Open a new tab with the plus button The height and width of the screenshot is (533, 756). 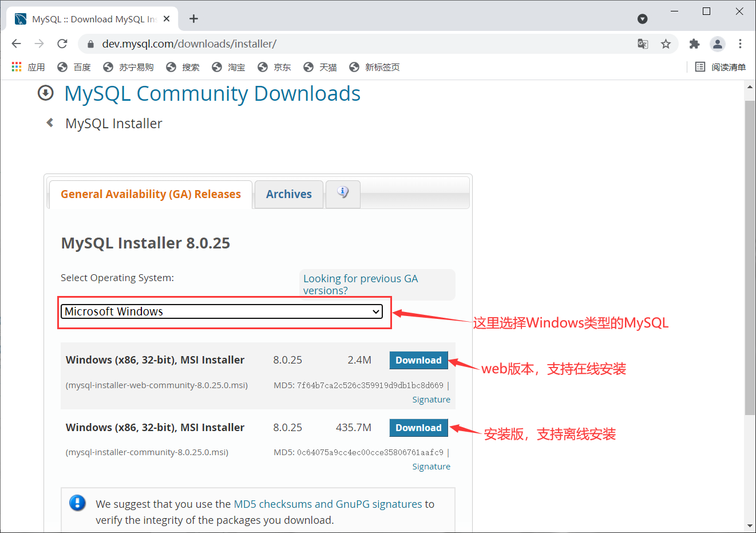point(194,19)
